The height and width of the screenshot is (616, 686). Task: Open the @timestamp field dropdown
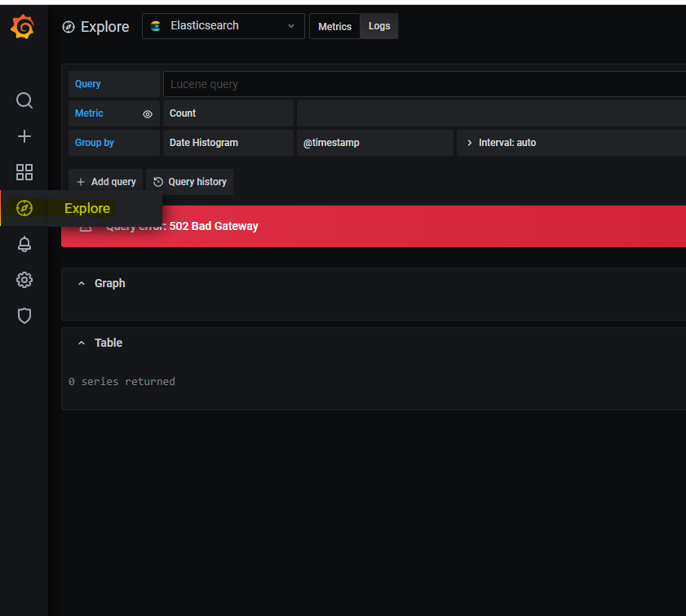[x=375, y=143]
